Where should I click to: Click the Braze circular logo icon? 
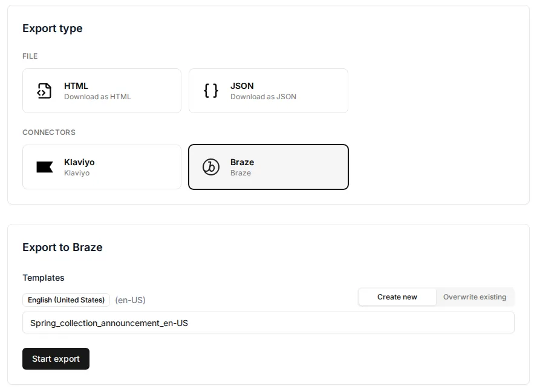click(210, 167)
